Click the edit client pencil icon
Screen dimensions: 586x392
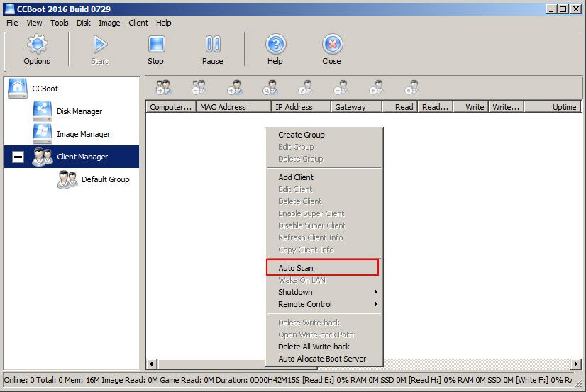pos(306,87)
